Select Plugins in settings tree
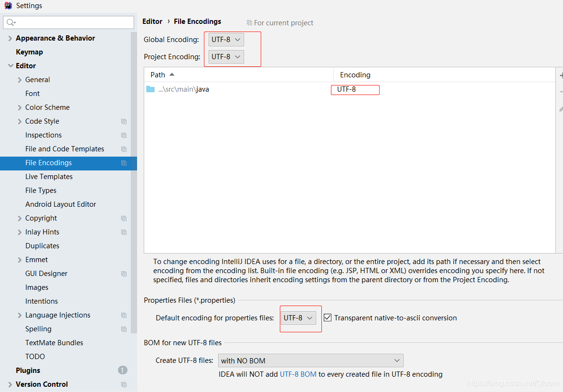 point(28,371)
